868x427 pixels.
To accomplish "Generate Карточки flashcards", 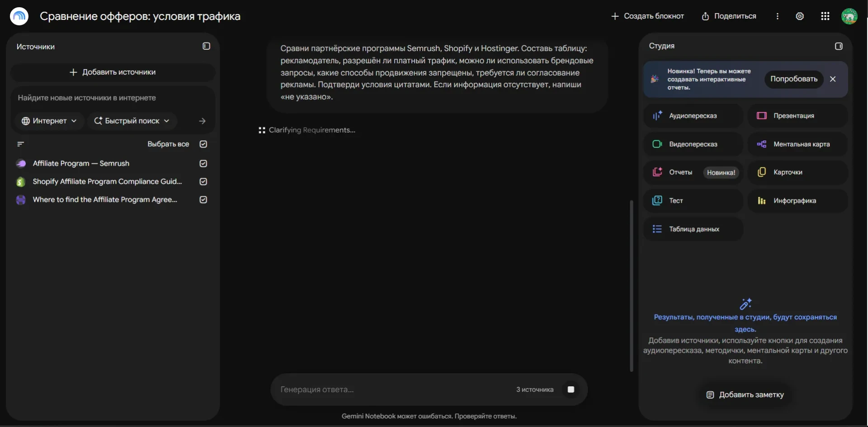I will tap(797, 172).
